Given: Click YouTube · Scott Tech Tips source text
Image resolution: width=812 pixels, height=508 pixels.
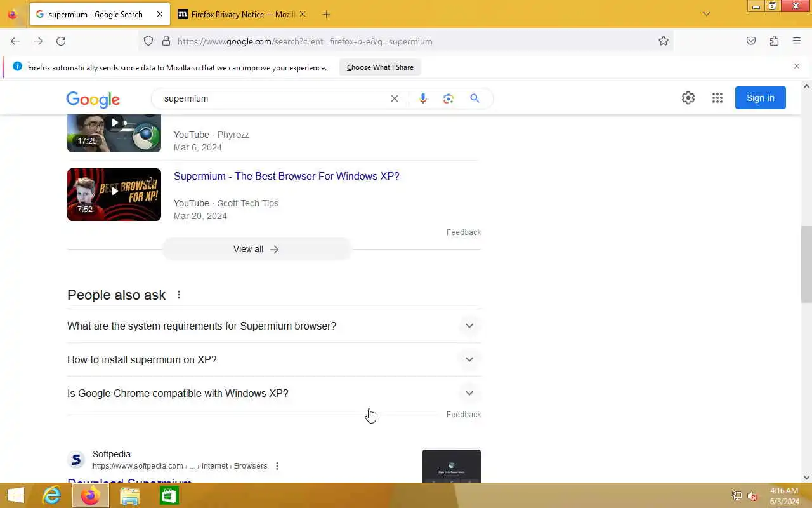Looking at the screenshot, I should coord(226,203).
